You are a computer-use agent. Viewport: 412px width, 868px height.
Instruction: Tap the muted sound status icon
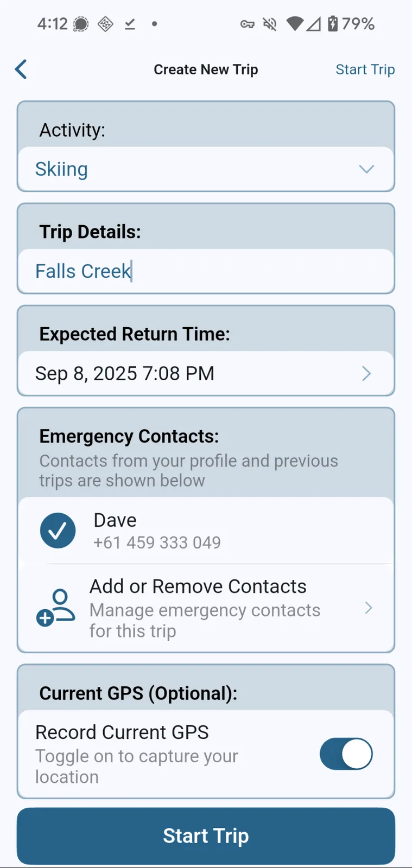[270, 24]
